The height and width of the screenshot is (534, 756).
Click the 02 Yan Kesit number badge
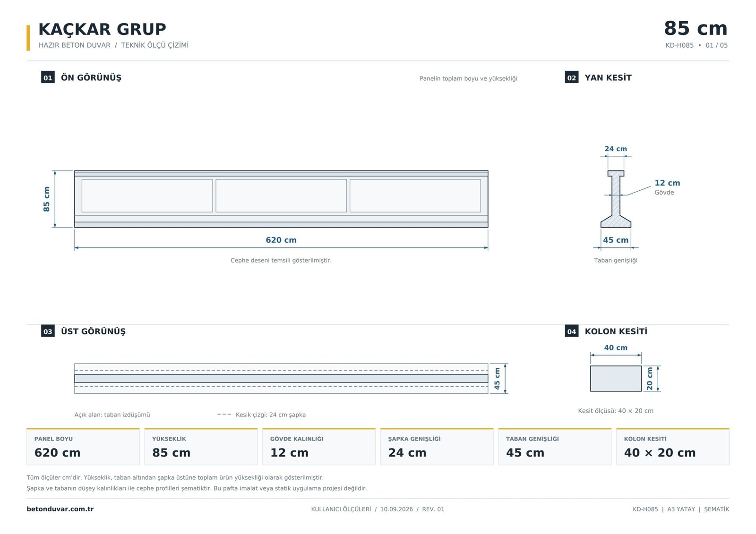click(572, 77)
